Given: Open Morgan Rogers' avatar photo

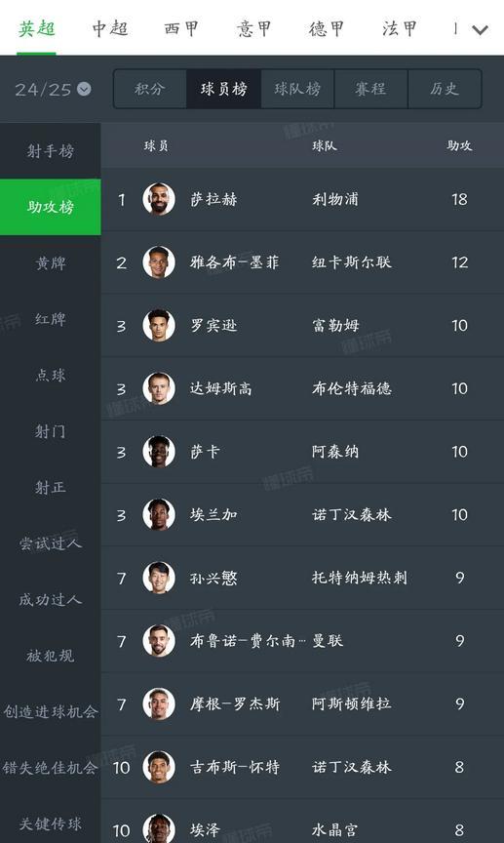Looking at the screenshot, I should [159, 703].
